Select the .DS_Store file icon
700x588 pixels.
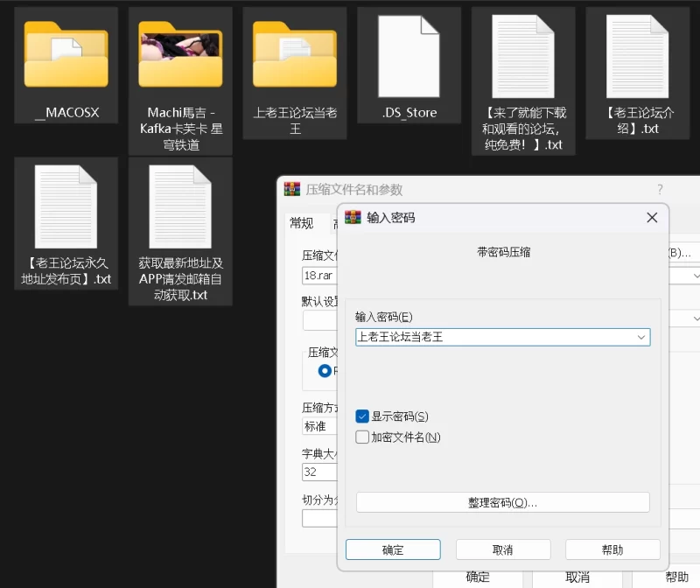[409, 56]
